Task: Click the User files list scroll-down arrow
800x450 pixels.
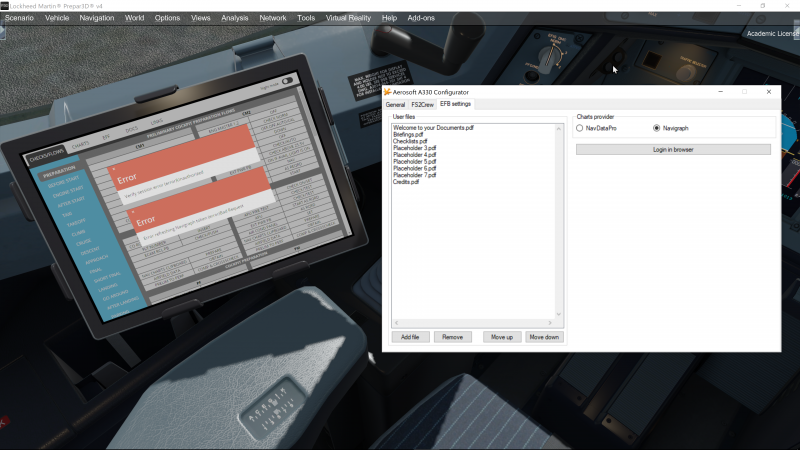Action: (x=559, y=314)
